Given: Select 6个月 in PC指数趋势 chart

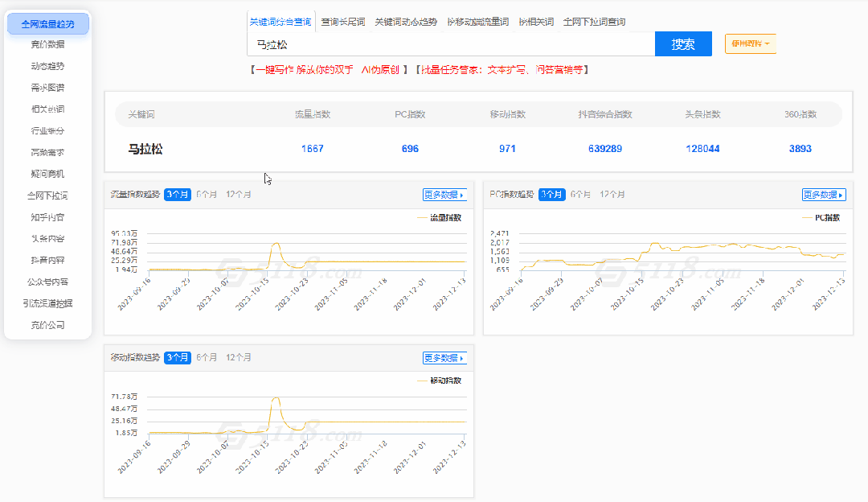Looking at the screenshot, I should point(581,195).
